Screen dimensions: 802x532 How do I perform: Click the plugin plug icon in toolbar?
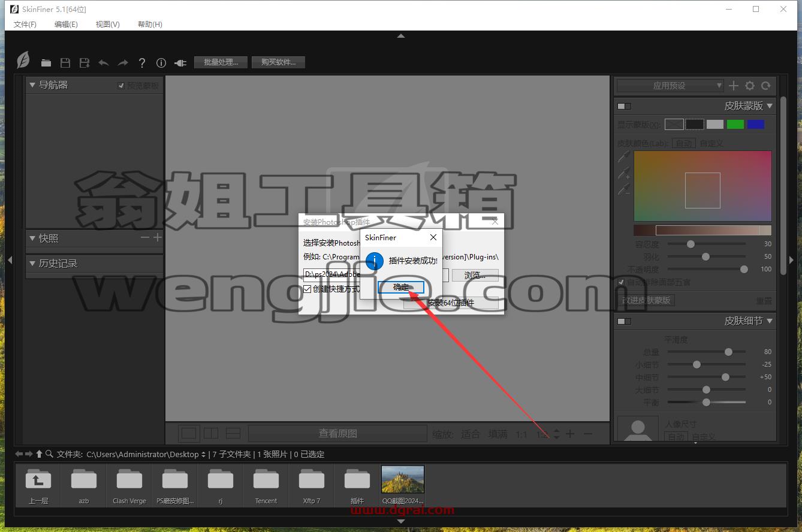(180, 62)
